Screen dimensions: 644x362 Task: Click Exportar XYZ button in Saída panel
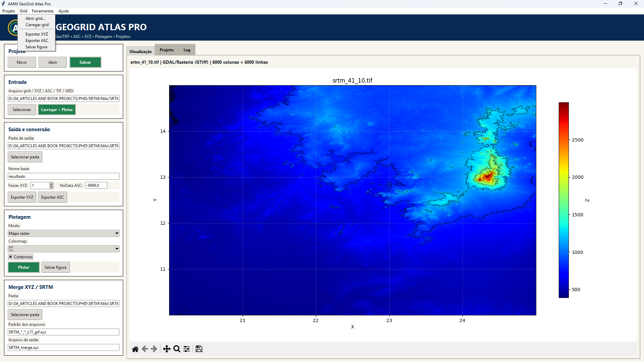coord(22,197)
